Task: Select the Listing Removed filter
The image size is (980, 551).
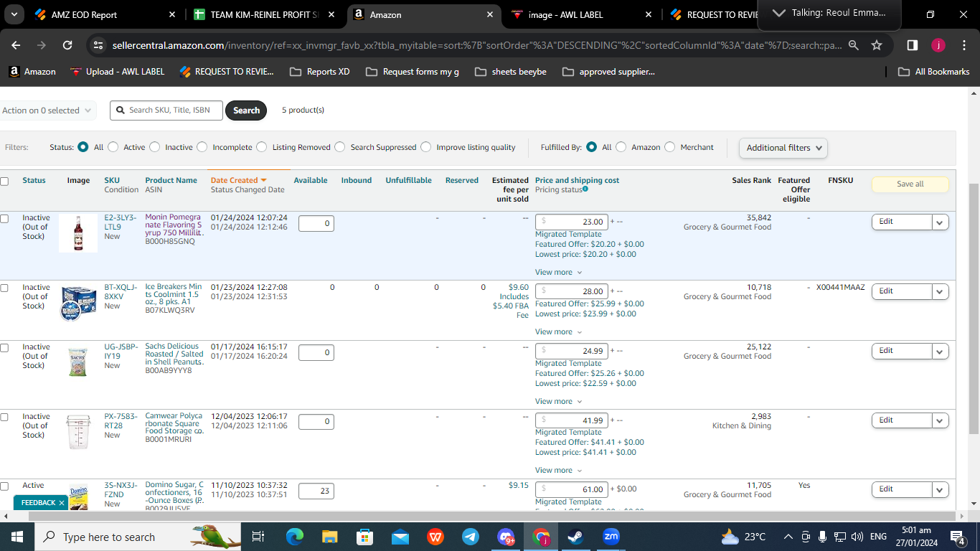Action: coord(262,147)
